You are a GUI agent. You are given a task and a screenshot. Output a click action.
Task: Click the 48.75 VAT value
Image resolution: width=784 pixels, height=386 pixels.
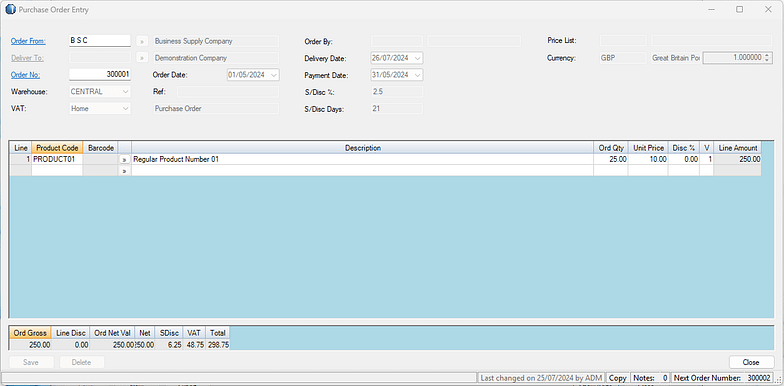(194, 344)
